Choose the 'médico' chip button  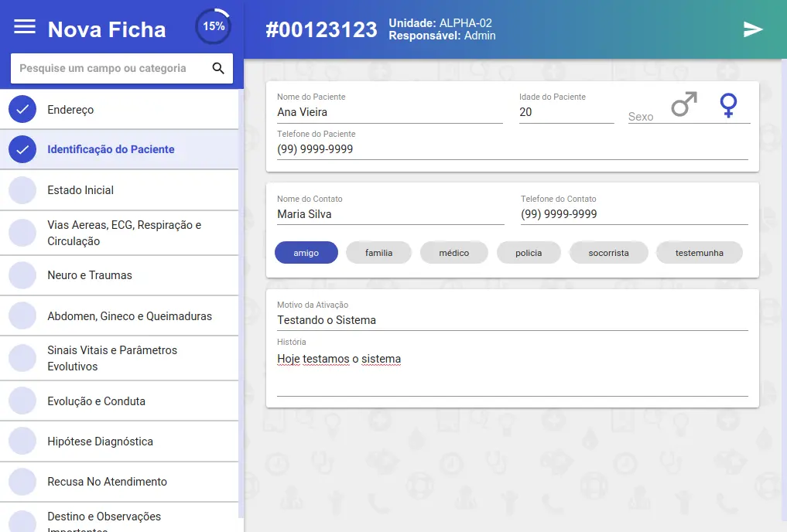click(x=453, y=253)
